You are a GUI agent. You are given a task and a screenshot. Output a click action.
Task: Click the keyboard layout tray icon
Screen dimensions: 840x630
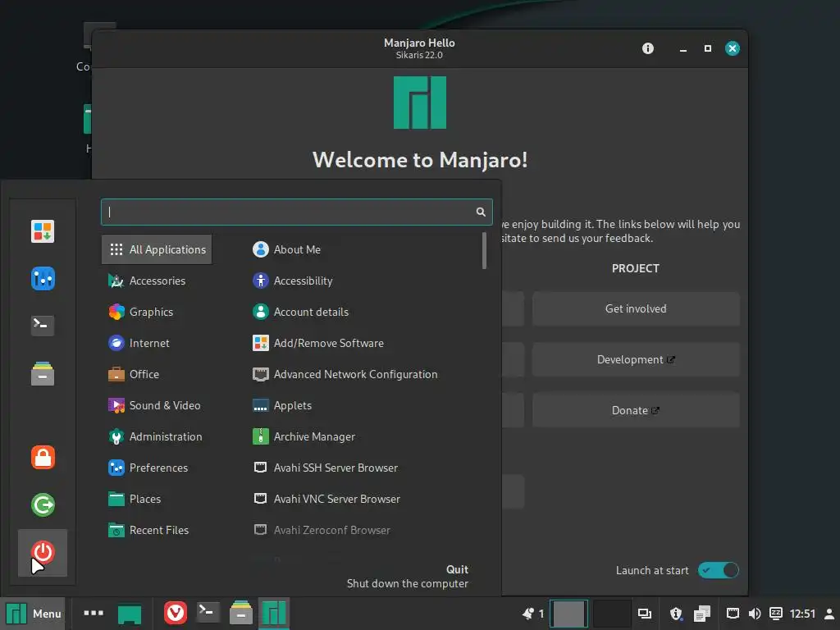coord(776,614)
